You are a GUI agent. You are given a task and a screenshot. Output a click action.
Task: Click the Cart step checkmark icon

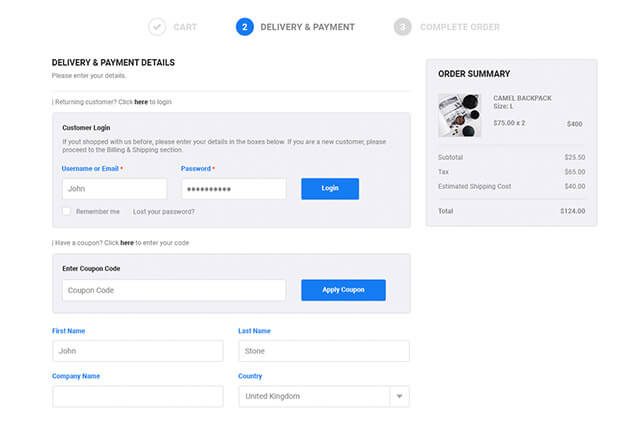pyautogui.click(x=157, y=27)
